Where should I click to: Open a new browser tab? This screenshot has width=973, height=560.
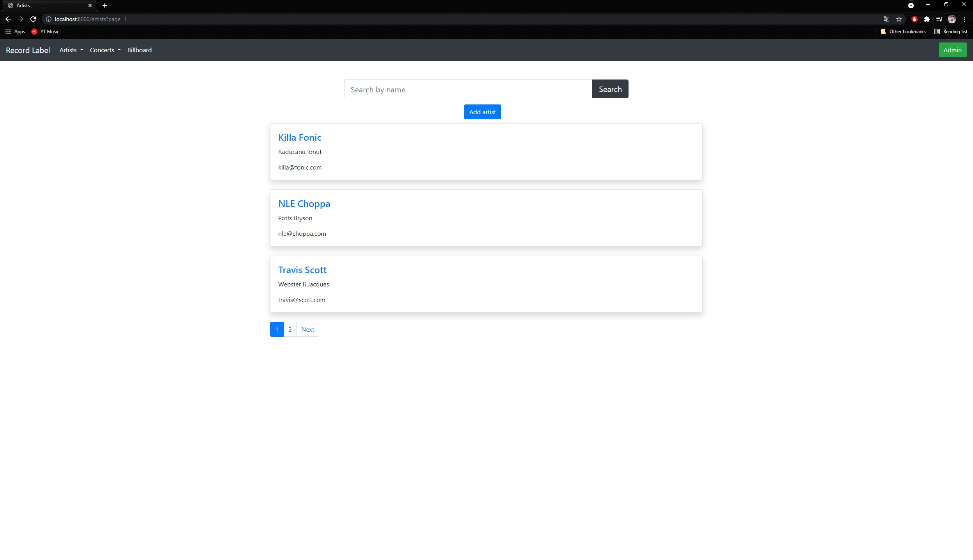104,5
